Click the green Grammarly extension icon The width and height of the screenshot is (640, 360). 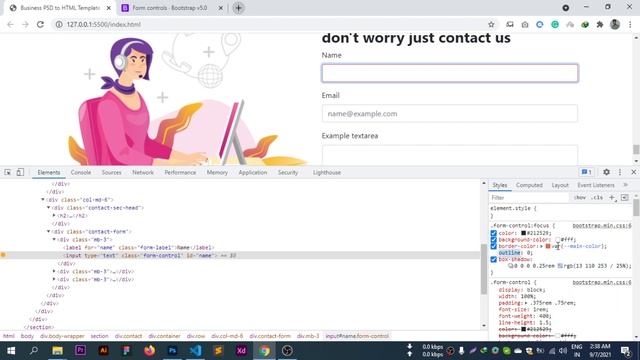(x=555, y=24)
